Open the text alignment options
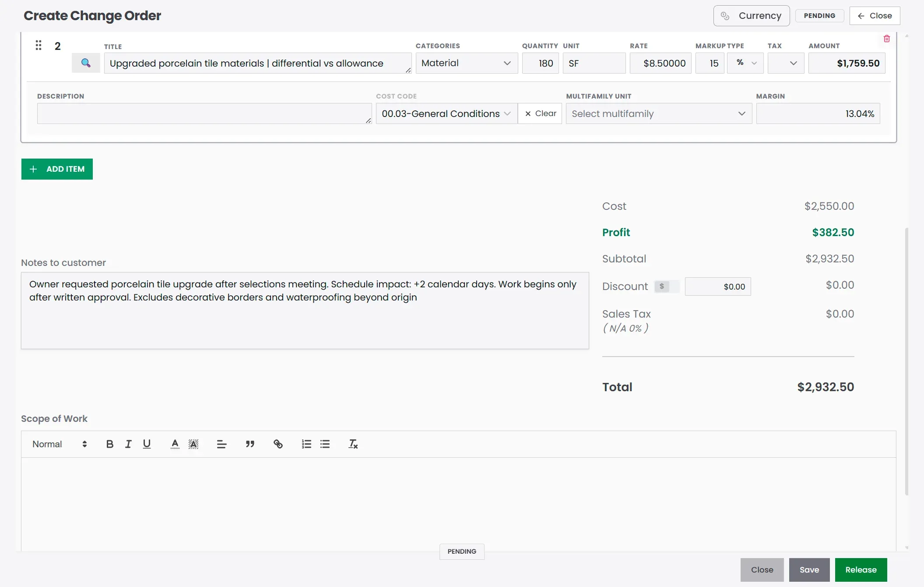The height and width of the screenshot is (587, 924). (x=222, y=444)
